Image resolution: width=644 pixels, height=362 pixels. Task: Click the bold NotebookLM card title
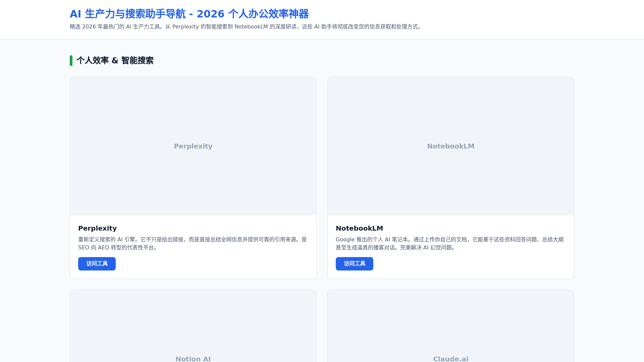(359, 228)
